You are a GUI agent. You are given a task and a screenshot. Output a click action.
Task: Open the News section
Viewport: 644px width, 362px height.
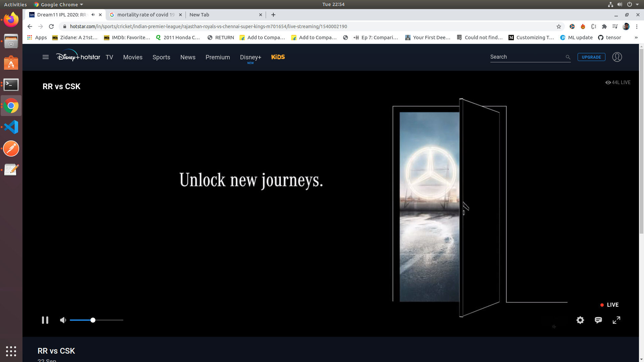(188, 57)
